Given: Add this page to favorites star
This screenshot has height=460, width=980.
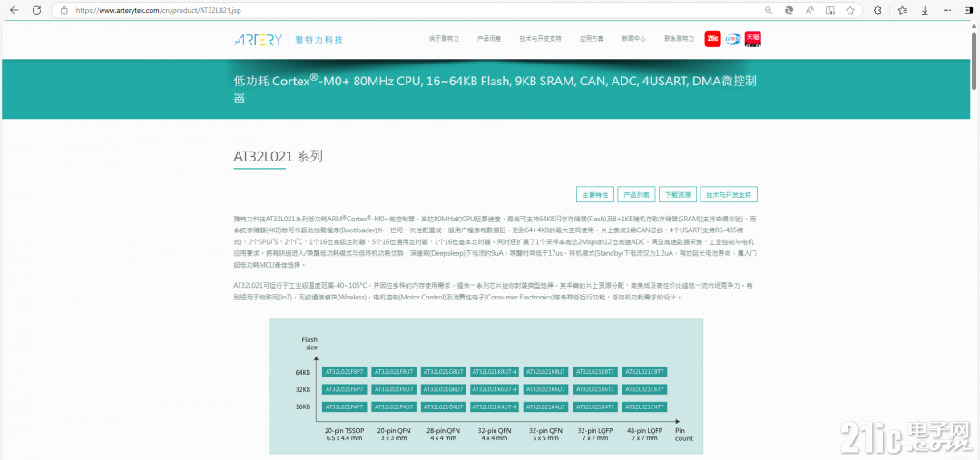Looking at the screenshot, I should [850, 10].
